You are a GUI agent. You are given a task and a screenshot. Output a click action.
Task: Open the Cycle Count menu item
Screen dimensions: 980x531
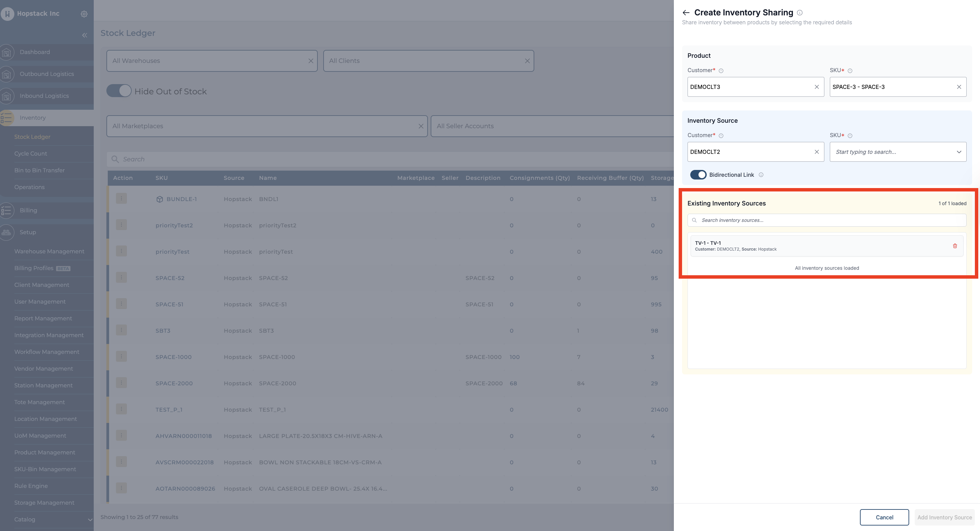30,153
